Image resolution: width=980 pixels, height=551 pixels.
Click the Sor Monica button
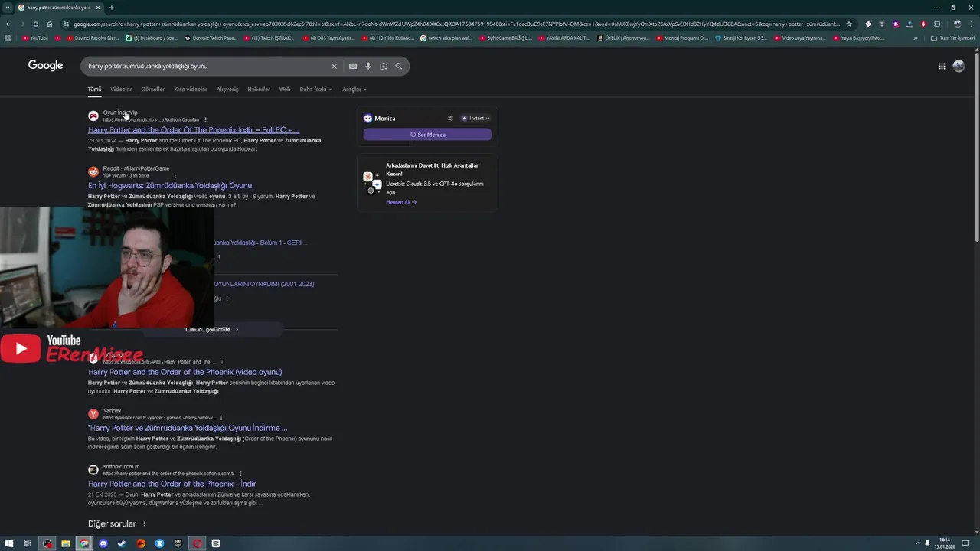[x=427, y=135]
